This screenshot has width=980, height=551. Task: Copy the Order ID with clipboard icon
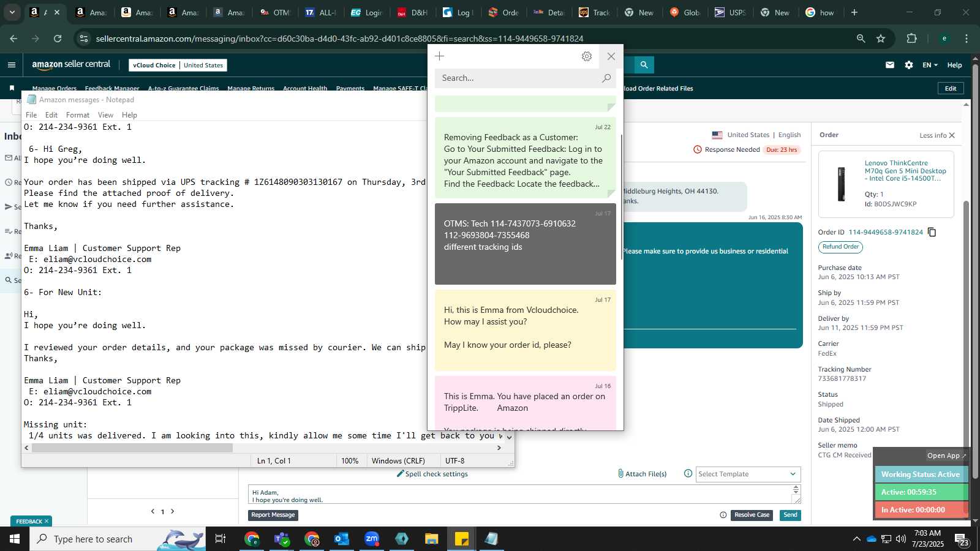click(x=932, y=232)
